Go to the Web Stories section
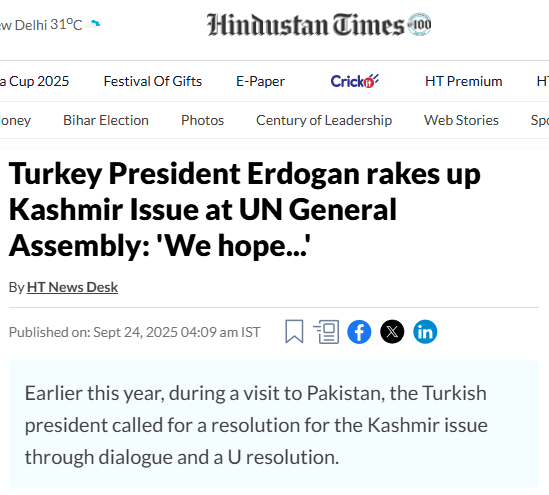This screenshot has width=549, height=495. 461,120
